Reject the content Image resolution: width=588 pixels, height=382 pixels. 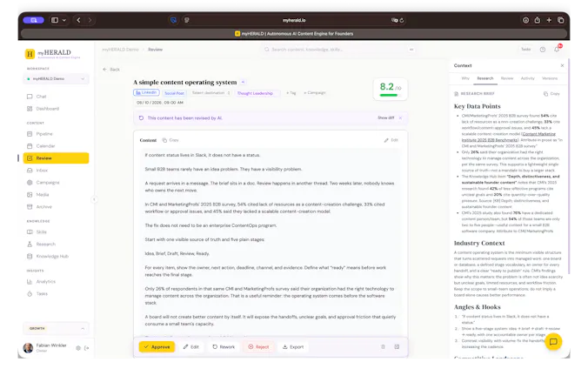258,346
